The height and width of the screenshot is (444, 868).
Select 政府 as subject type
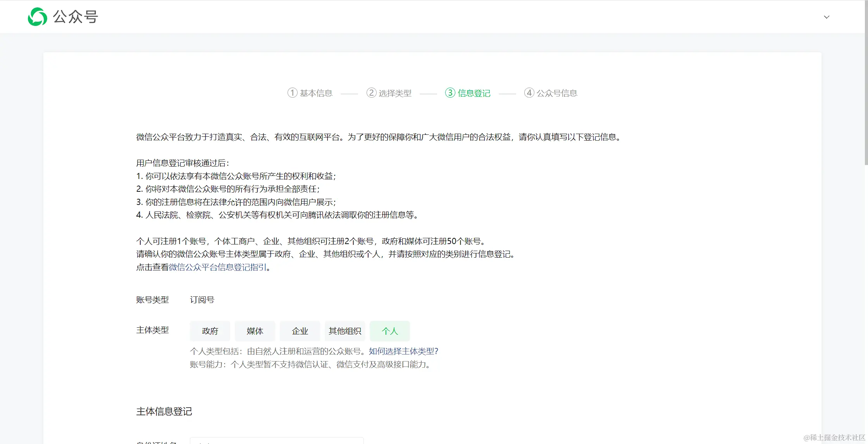coord(210,331)
